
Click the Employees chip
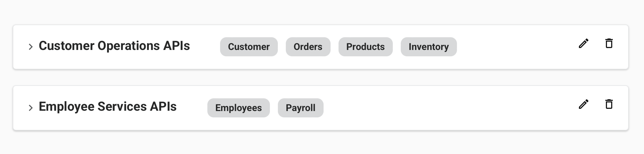click(238, 108)
